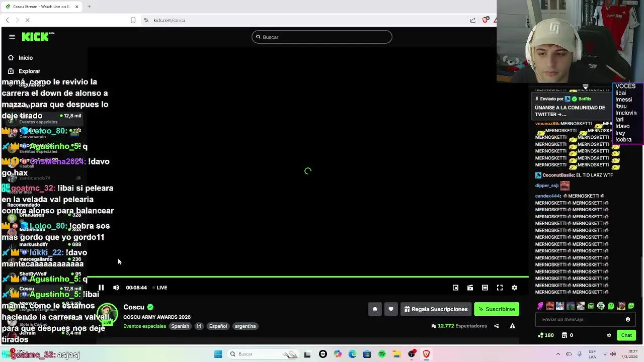Click the Kick logo
The height and width of the screenshot is (362, 644).
click(38, 37)
